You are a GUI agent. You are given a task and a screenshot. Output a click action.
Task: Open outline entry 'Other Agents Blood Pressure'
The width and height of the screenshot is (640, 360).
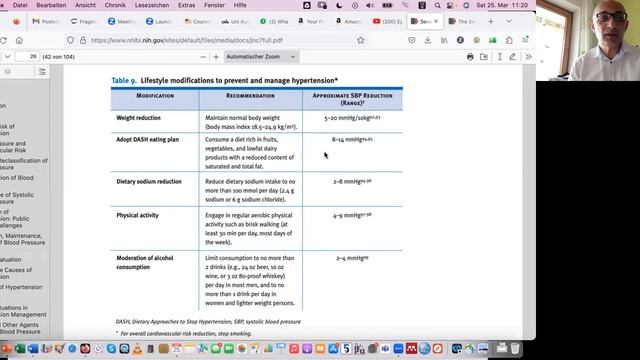pyautogui.click(x=20, y=328)
